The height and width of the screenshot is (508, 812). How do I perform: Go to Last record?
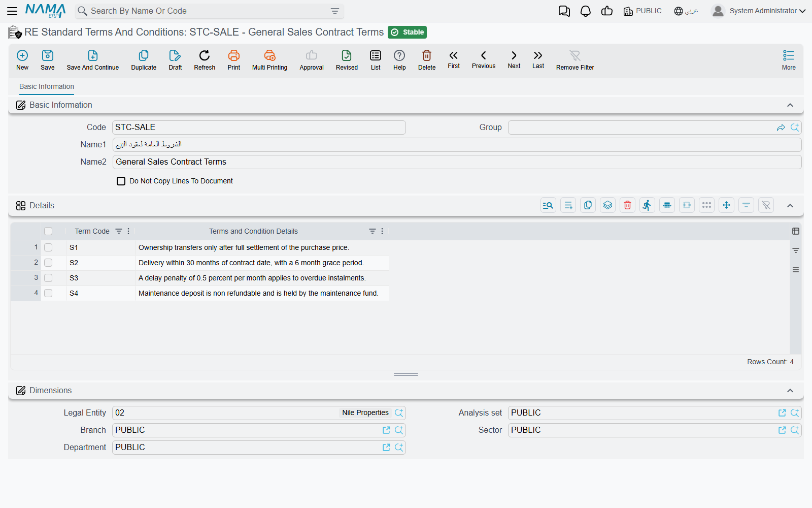click(538, 59)
